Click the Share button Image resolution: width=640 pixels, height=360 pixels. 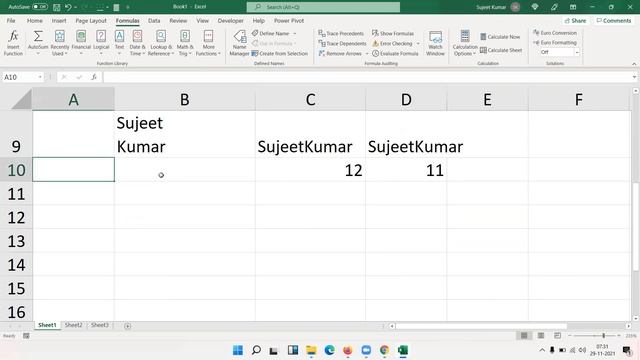[575, 20]
